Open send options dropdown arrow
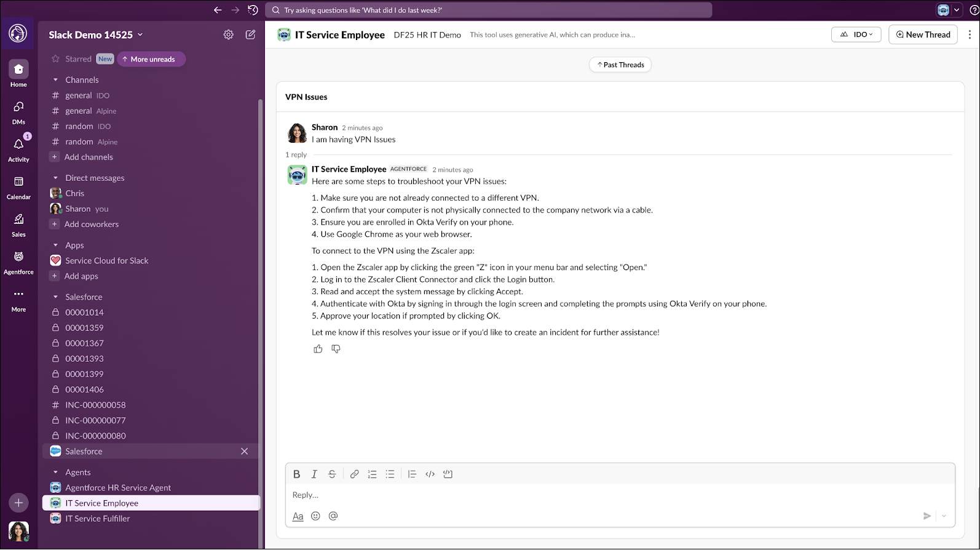 944,516
